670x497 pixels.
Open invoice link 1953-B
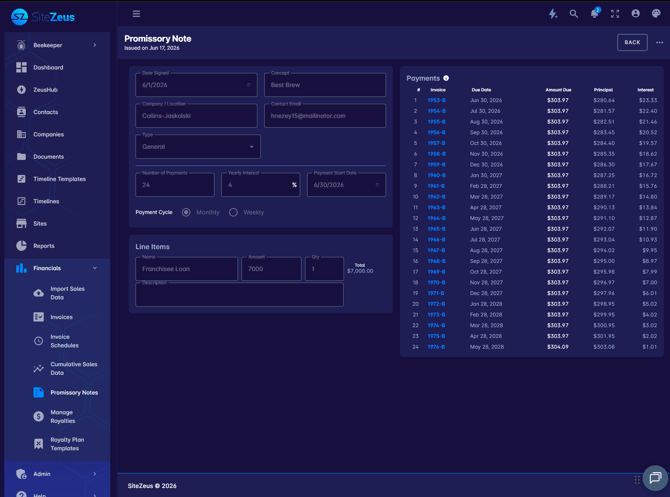click(x=436, y=100)
